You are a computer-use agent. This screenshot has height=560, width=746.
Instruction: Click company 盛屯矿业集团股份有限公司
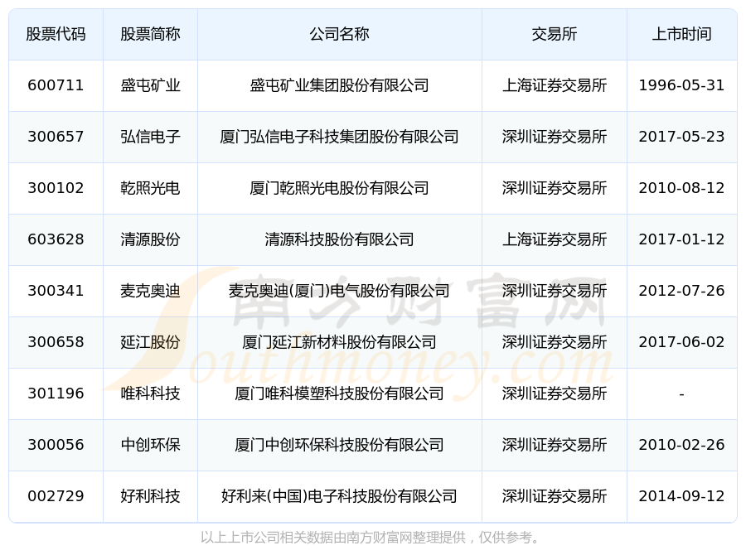[x=340, y=85]
